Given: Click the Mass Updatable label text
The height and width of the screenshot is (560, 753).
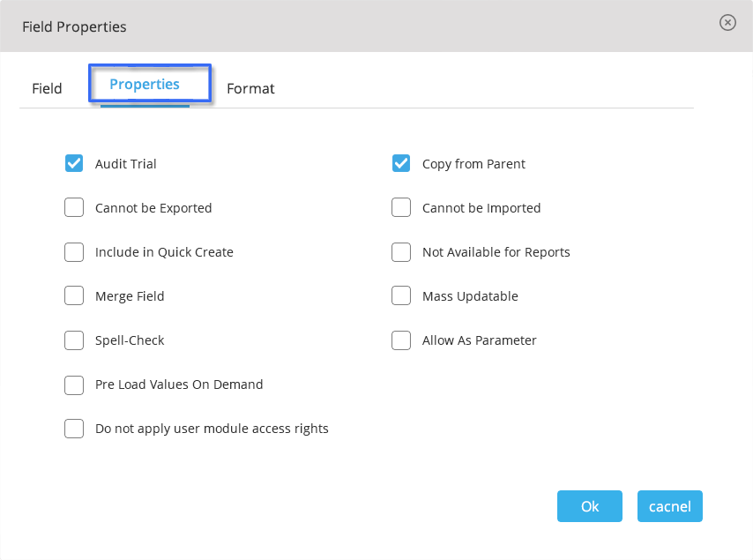Looking at the screenshot, I should (x=470, y=296).
